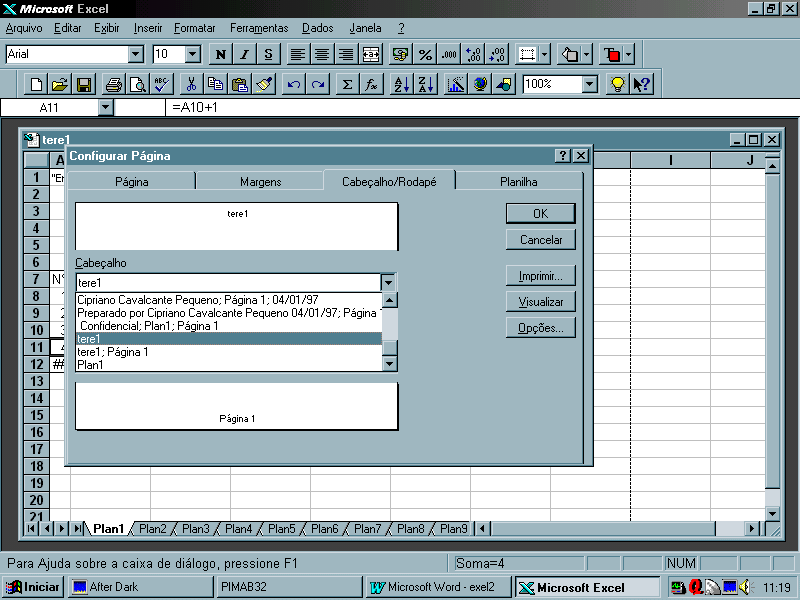Apply percent style format

tap(425, 54)
